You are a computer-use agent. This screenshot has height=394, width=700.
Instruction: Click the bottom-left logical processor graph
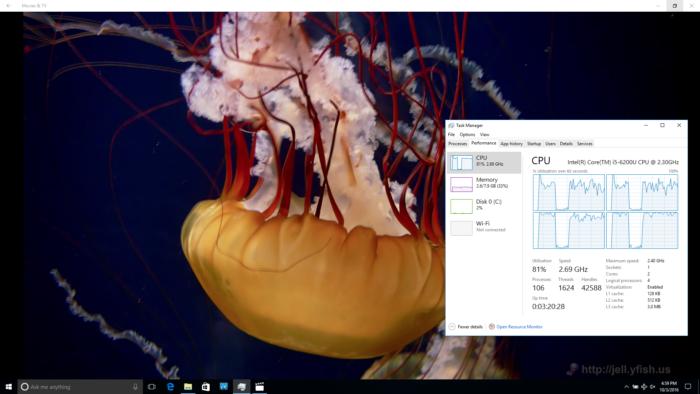(568, 230)
